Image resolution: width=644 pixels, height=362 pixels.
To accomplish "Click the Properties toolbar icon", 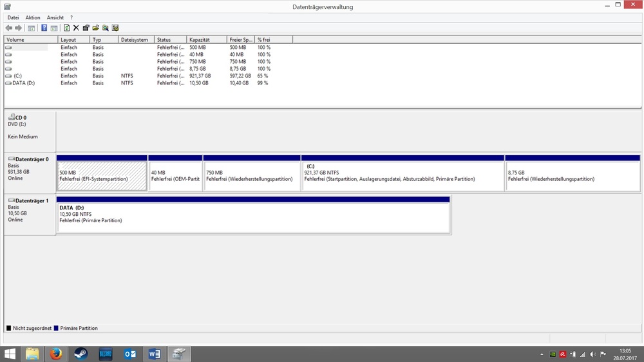I will 86,28.
